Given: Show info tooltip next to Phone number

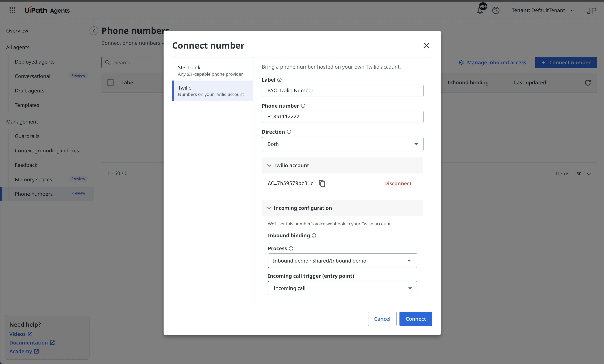Looking at the screenshot, I should point(303,106).
